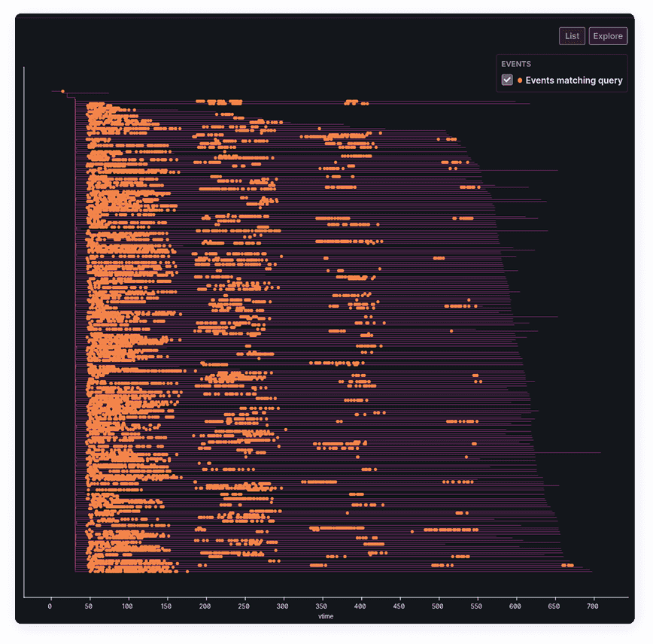
Task: Click the 100 tick on the vtime axis
Action: (x=128, y=606)
